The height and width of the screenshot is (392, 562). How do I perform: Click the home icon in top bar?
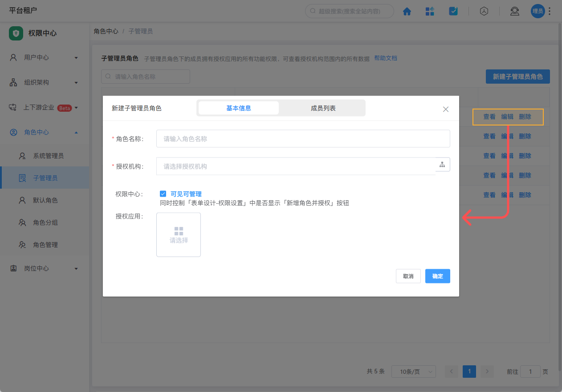[407, 11]
